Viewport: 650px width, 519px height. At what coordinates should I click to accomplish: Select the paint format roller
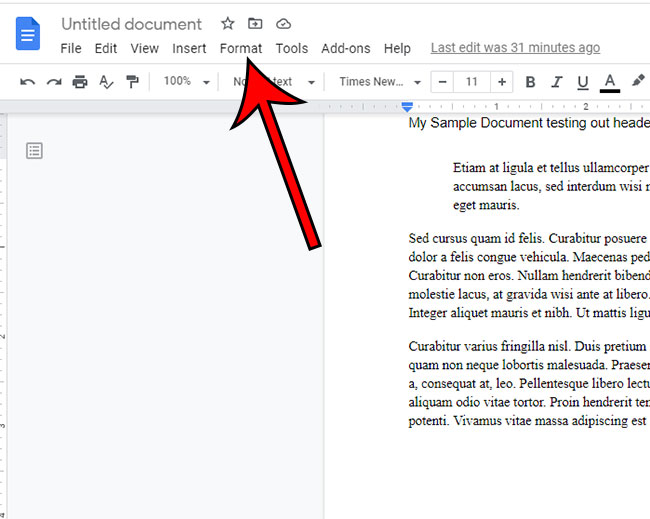(132, 82)
